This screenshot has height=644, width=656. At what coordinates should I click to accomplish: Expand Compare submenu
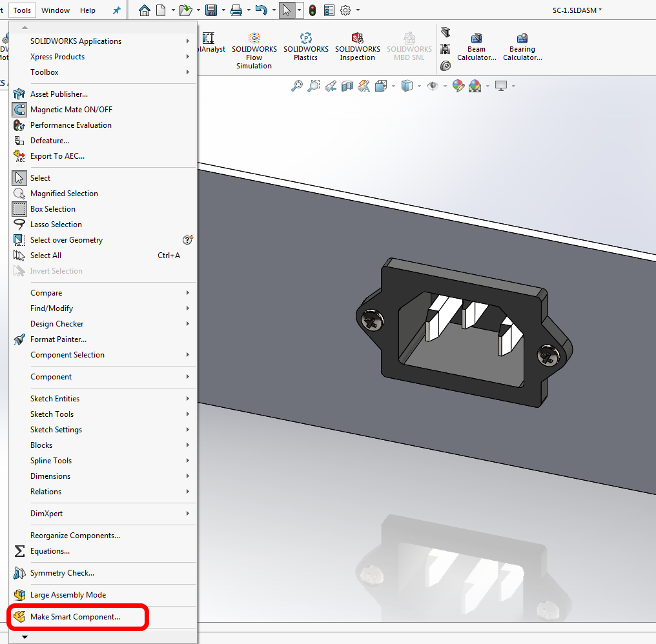click(103, 293)
